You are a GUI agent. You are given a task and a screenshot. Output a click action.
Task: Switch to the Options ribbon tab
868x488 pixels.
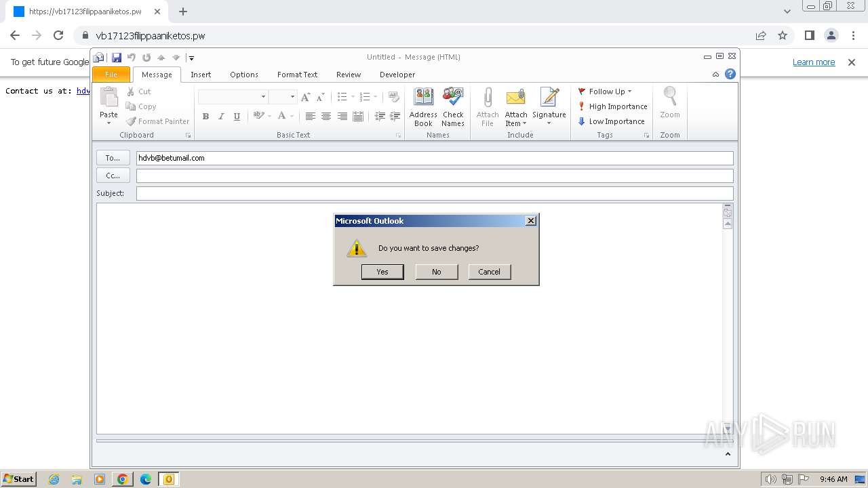click(244, 75)
